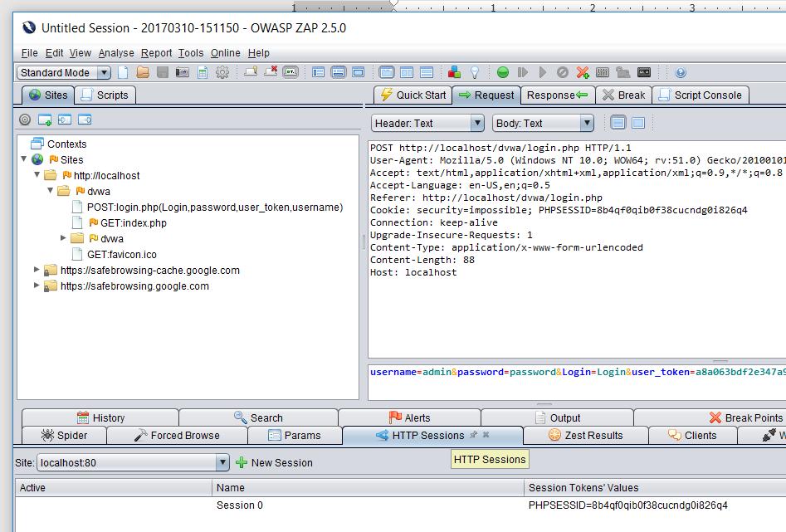This screenshot has height=532, width=786.
Task: Click the Step break control icon
Action: [522, 73]
